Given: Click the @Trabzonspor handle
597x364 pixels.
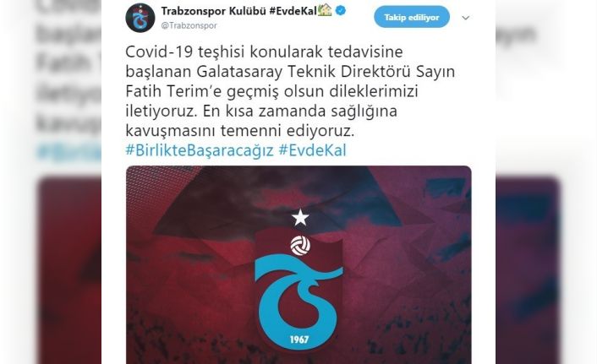Looking at the screenshot, I should point(189,25).
